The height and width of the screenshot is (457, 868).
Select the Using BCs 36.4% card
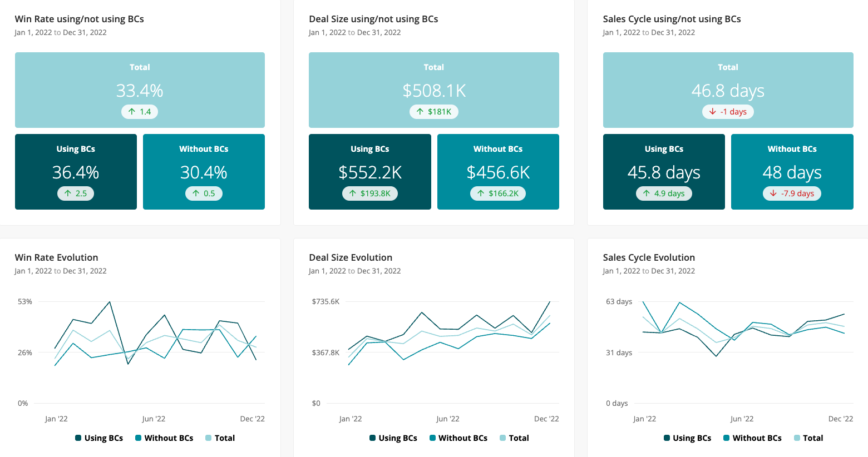point(76,172)
